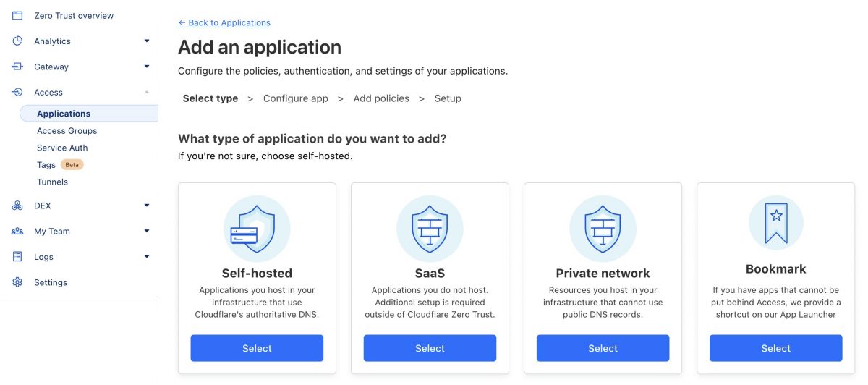Expand the My Team dropdown arrow

point(147,232)
